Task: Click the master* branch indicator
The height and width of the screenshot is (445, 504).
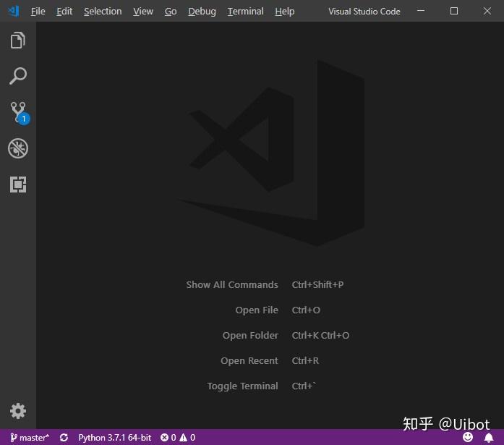Action: [x=30, y=438]
